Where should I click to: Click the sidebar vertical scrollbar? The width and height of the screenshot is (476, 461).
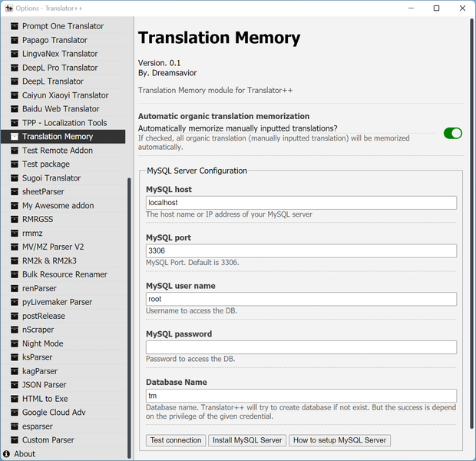pos(129,307)
